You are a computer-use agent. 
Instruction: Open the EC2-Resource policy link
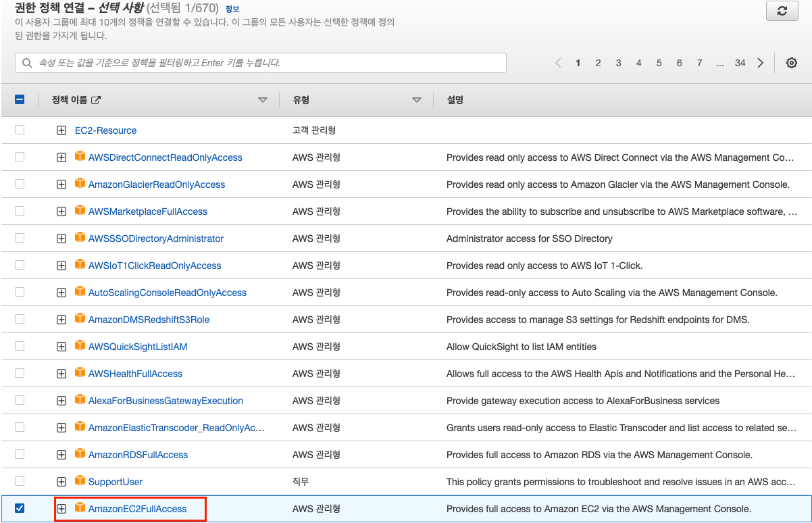pyautogui.click(x=105, y=130)
